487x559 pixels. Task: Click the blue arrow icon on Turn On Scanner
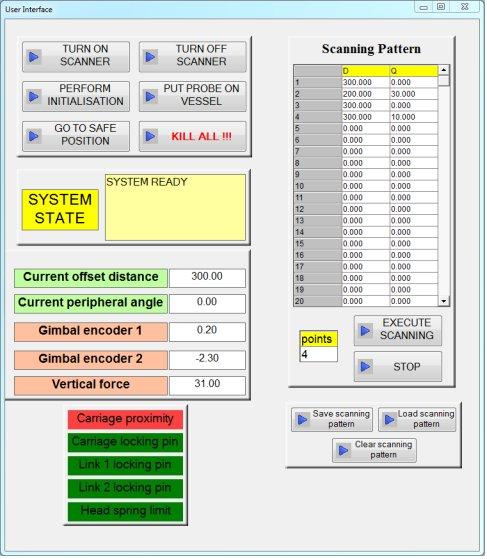pyautogui.click(x=34, y=57)
